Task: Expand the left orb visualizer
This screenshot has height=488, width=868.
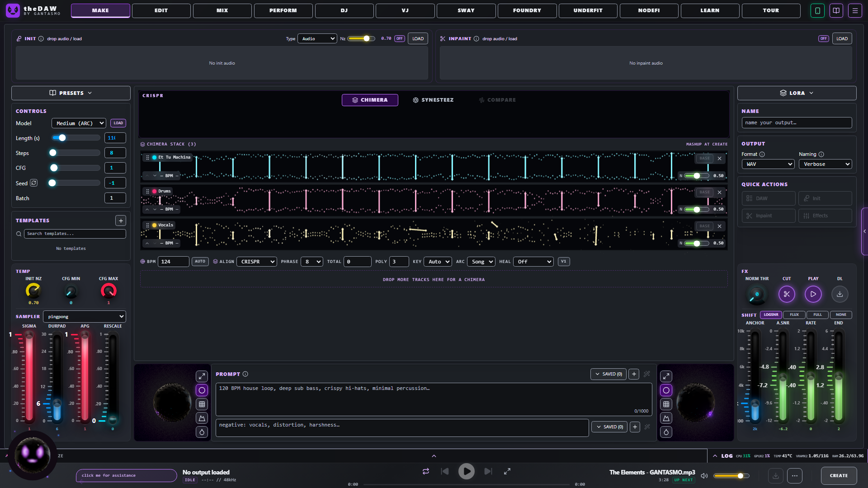Action: coord(202,376)
